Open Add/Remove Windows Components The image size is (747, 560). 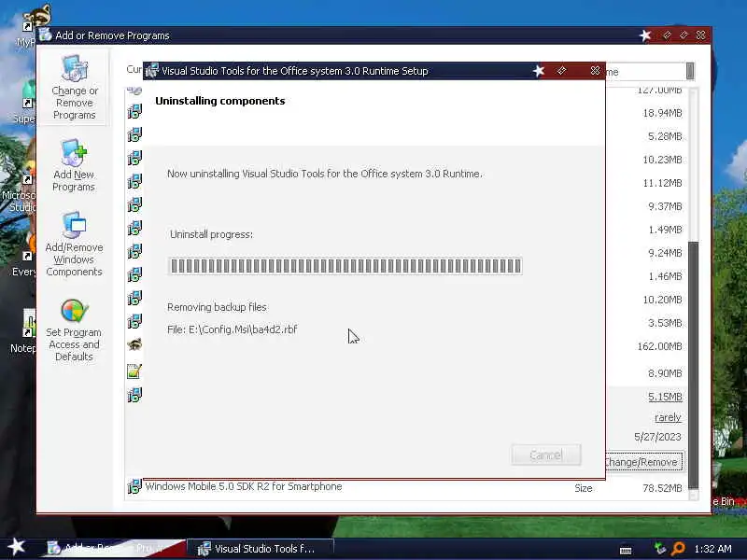click(x=74, y=244)
